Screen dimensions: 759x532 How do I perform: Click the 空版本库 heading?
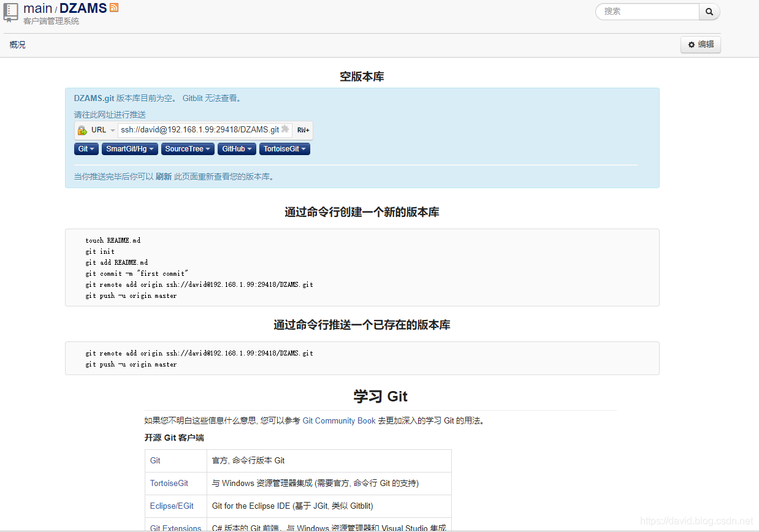click(362, 77)
